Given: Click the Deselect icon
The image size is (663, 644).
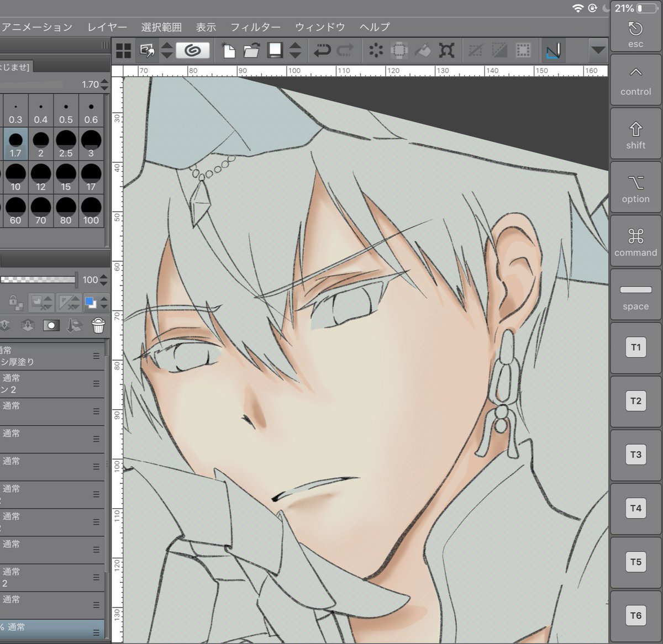Looking at the screenshot, I should click(475, 51).
